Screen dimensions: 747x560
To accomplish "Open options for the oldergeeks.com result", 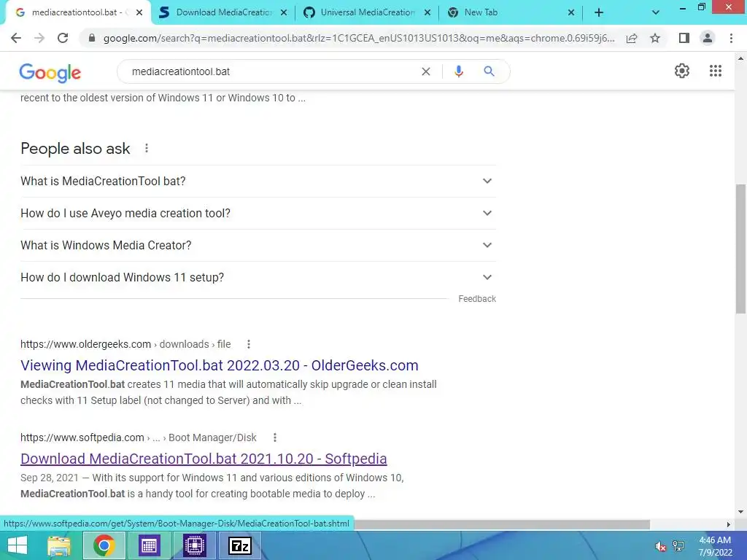I will [249, 344].
